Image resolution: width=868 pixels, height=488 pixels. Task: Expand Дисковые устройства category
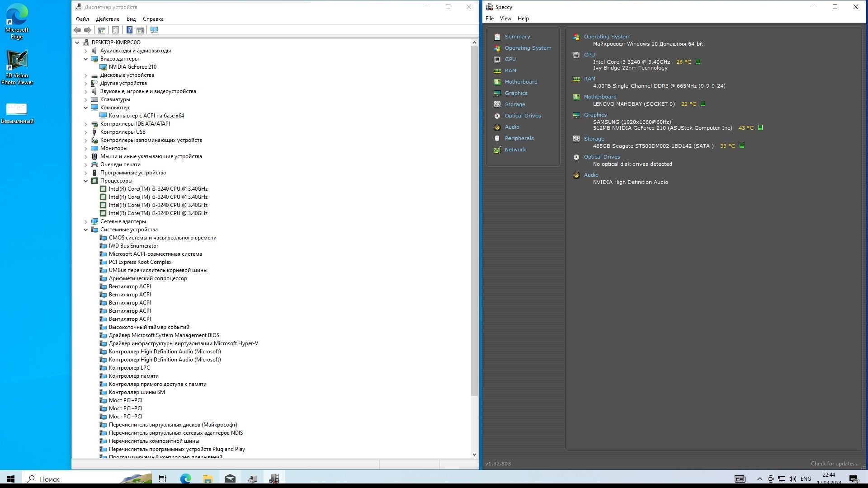pyautogui.click(x=86, y=75)
